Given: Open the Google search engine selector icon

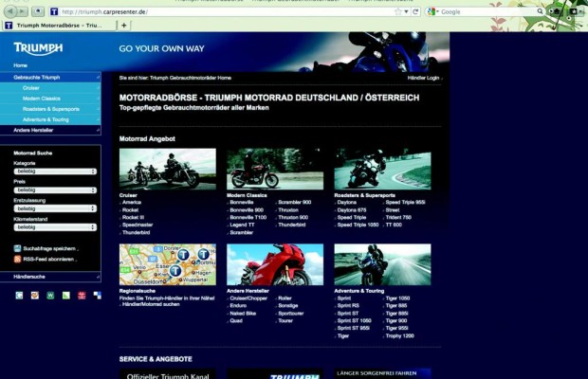Looking at the screenshot, I should [432, 12].
